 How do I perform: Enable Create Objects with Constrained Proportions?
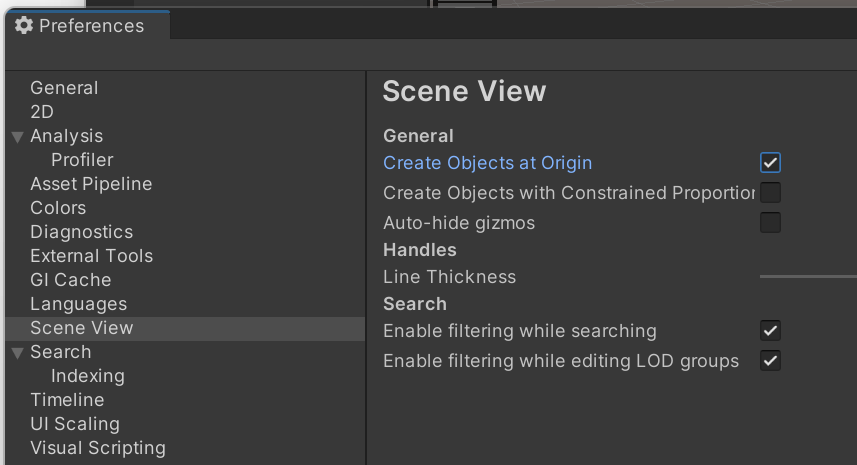[x=770, y=193]
